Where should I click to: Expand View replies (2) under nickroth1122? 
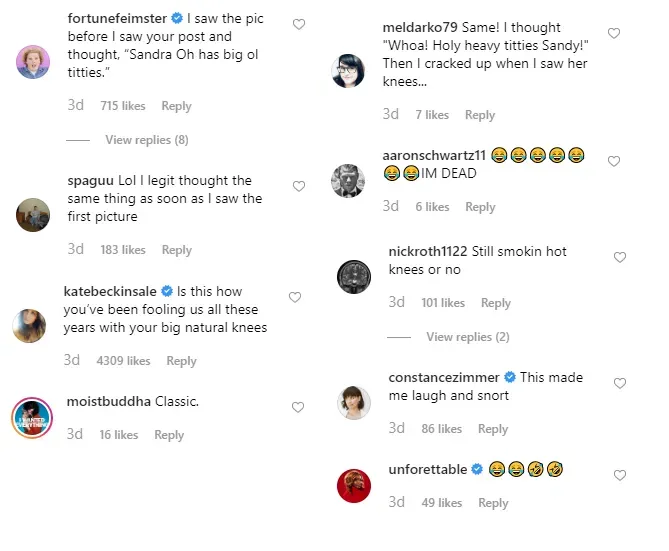(x=467, y=337)
